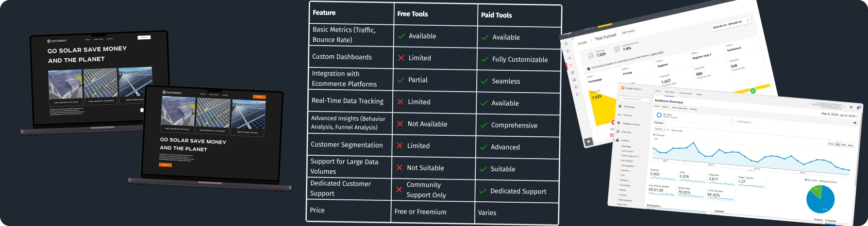Select the All Users segment circle

[x=659, y=115]
